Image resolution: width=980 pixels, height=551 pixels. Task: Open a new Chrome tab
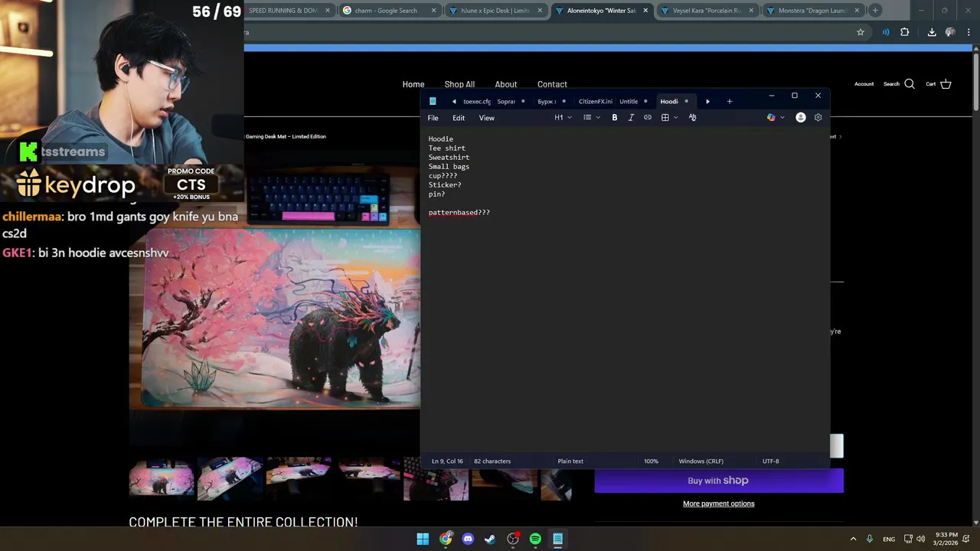[x=875, y=11]
